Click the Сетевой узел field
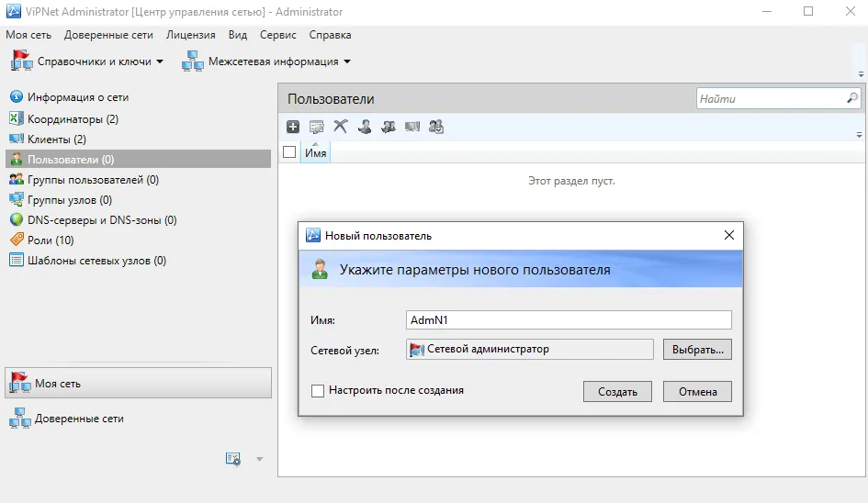868x503 pixels. click(530, 349)
